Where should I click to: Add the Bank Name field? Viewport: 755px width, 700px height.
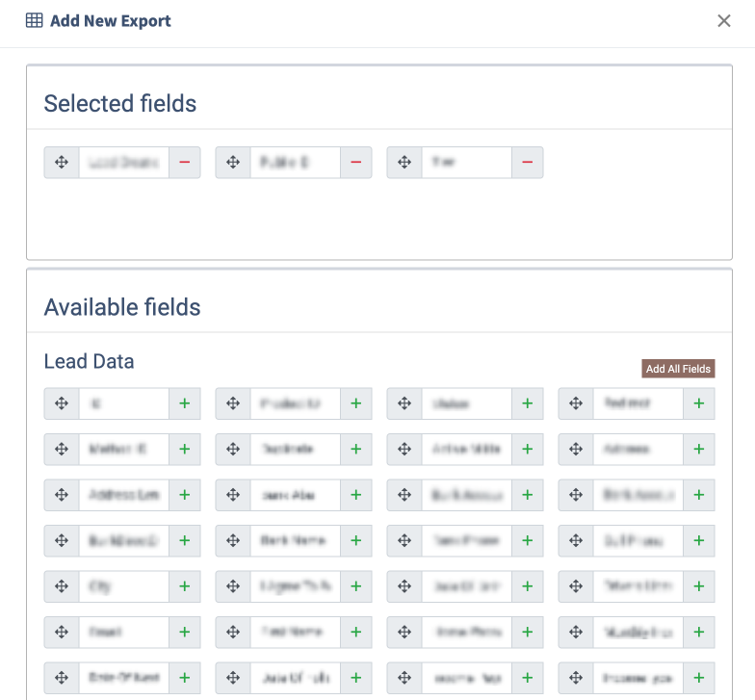356,541
